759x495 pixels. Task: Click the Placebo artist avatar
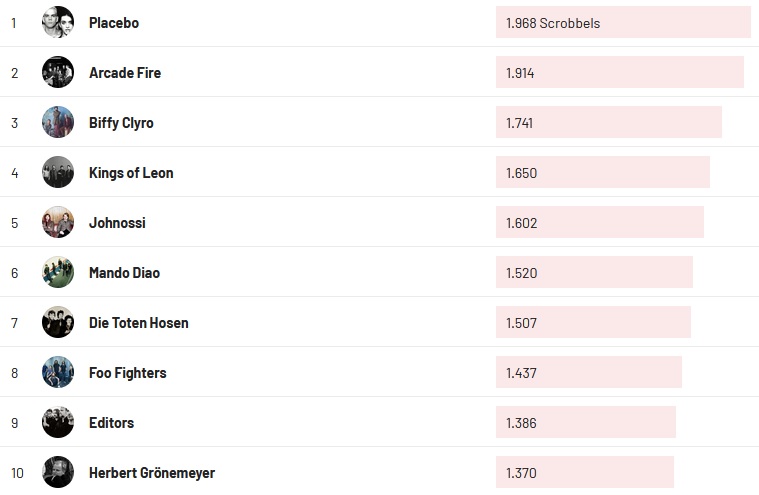(58, 22)
